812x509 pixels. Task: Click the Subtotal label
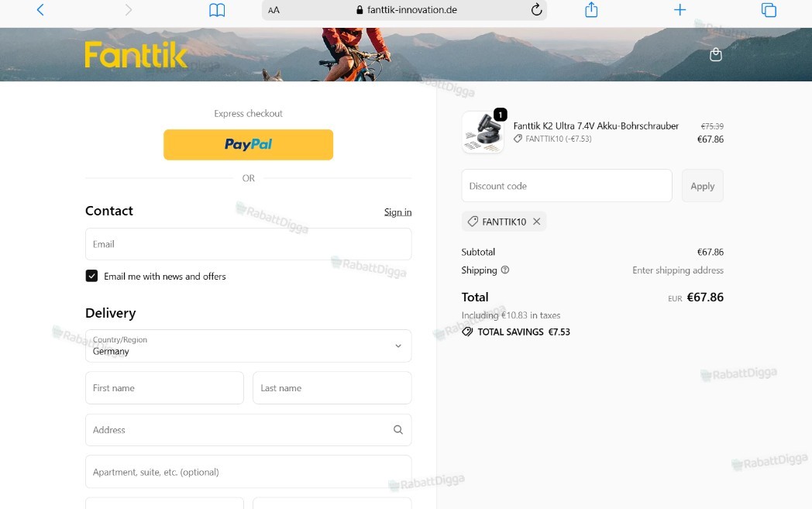[x=478, y=252]
